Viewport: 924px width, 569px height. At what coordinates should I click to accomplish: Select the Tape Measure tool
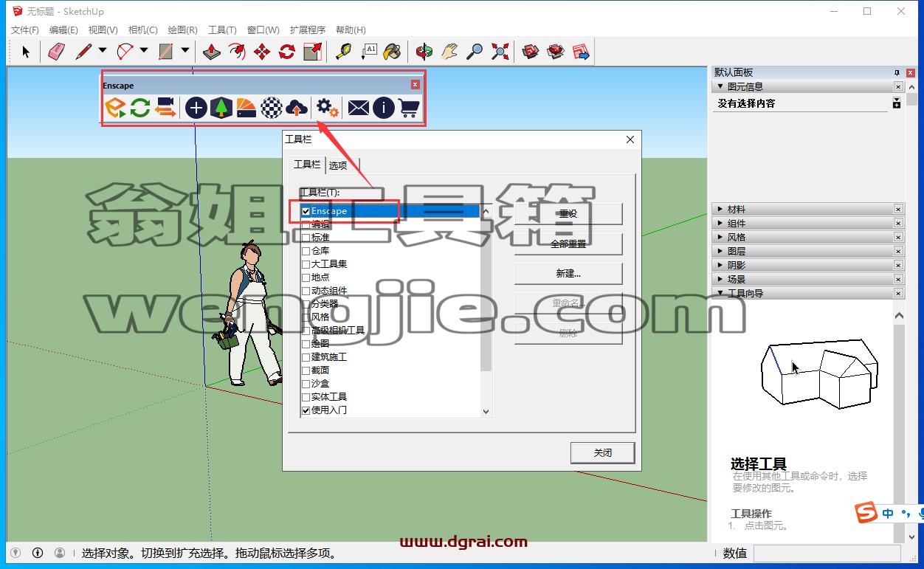[x=343, y=51]
